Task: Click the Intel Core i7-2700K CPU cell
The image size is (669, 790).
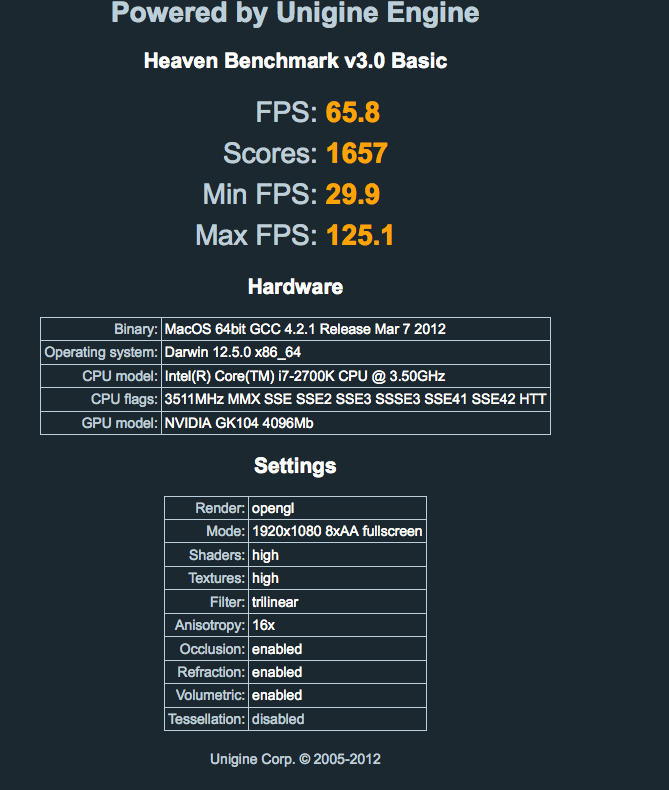Action: (x=356, y=376)
